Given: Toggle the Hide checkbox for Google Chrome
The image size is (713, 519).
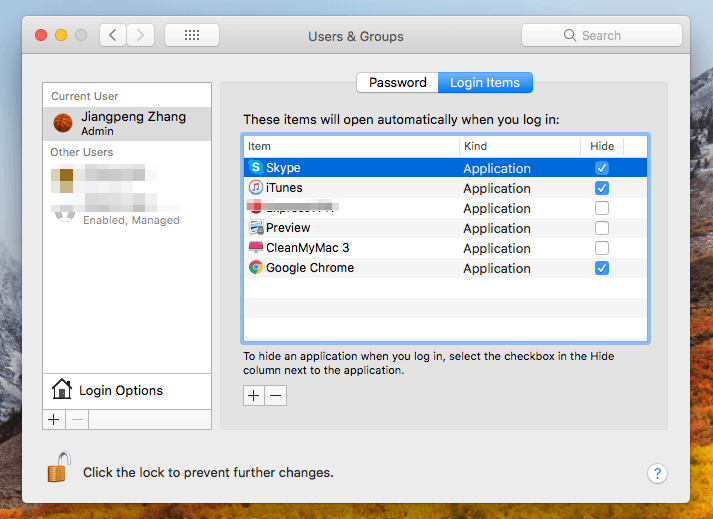Looking at the screenshot, I should (602, 268).
